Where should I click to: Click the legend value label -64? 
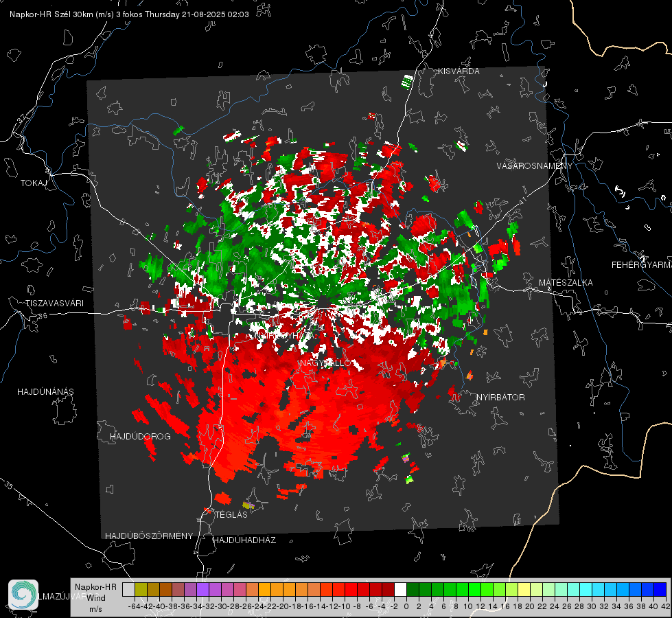(135, 606)
